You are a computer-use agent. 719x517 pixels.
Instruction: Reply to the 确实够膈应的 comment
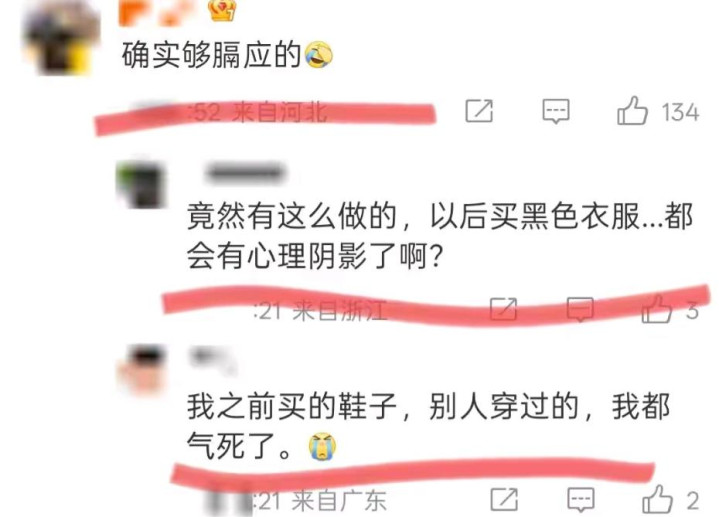[556, 111]
